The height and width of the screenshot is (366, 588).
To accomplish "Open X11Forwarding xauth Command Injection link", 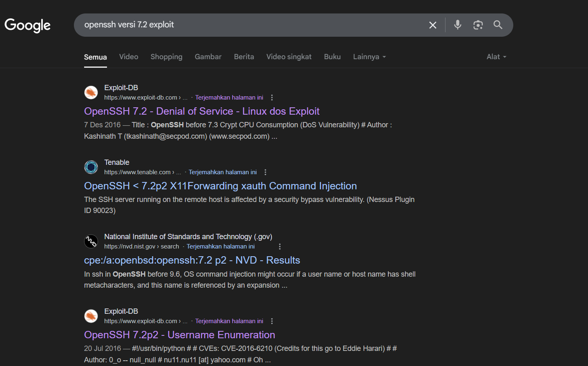I will tap(220, 186).
